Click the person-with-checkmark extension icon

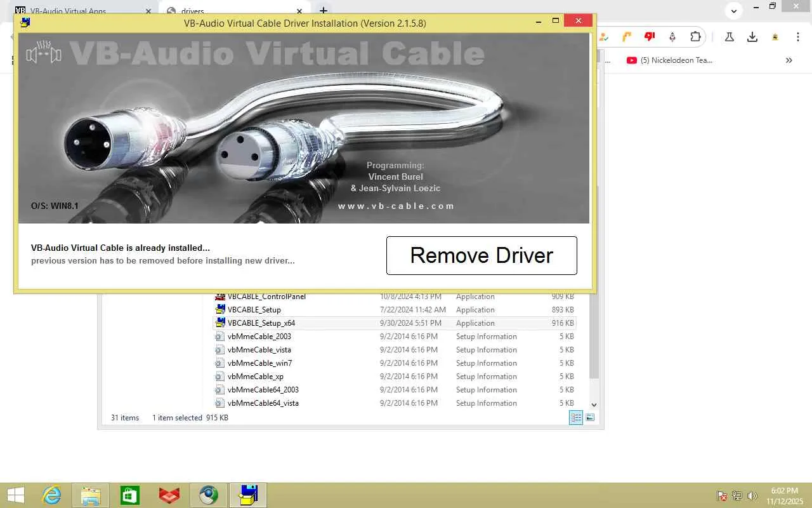pos(604,37)
